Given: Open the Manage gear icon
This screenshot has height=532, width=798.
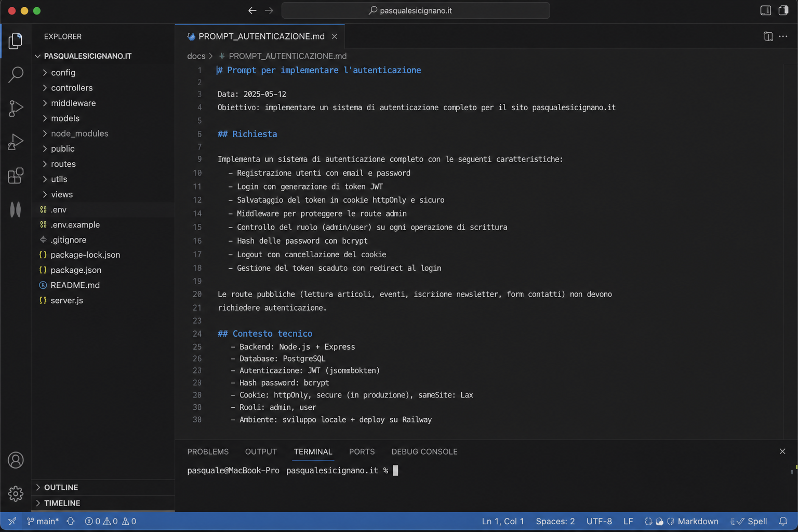Looking at the screenshot, I should pyautogui.click(x=16, y=494).
